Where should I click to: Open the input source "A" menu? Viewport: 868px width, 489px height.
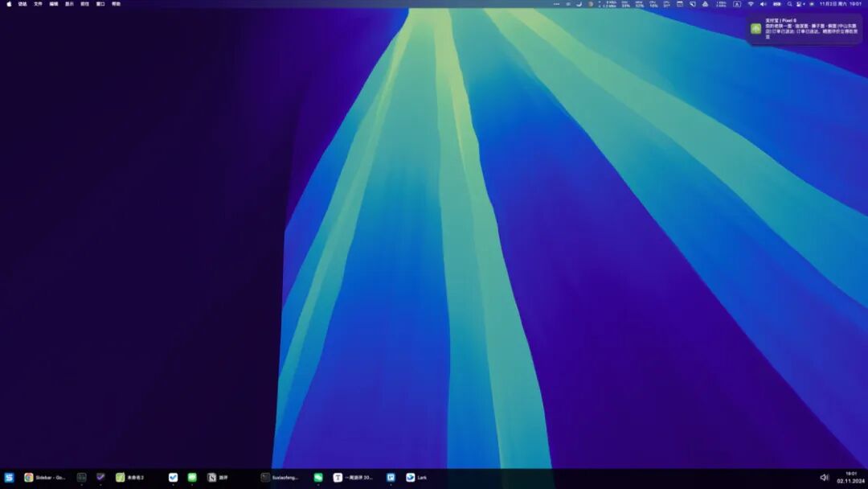[737, 4]
